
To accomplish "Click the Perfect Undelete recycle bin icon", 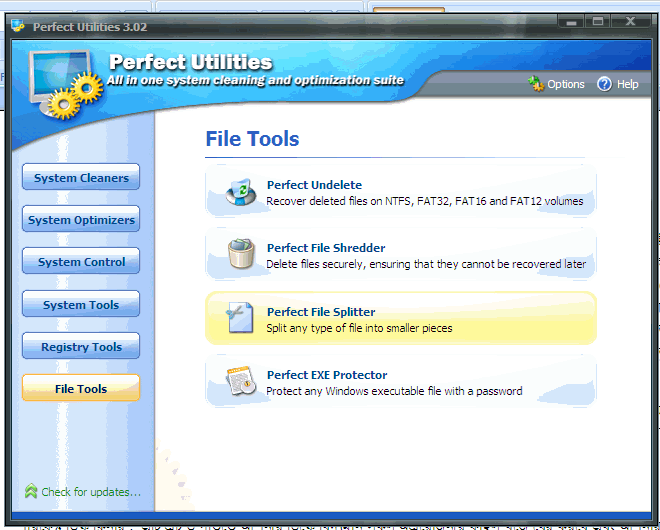I will (x=241, y=192).
